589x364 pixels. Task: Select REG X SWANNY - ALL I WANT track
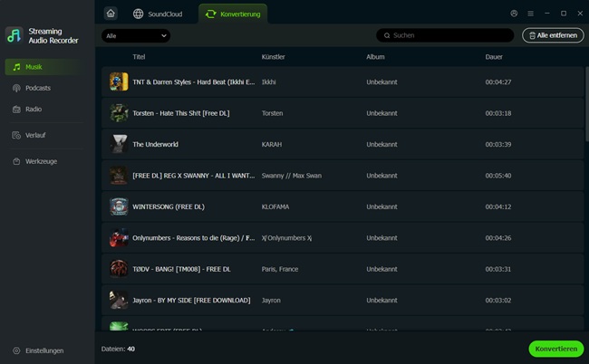pyautogui.click(x=193, y=176)
